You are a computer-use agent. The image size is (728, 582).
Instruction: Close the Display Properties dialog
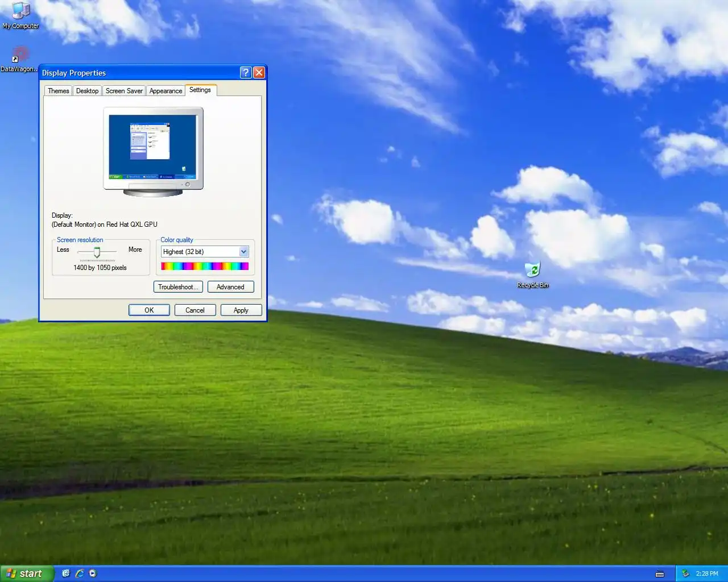click(x=259, y=72)
